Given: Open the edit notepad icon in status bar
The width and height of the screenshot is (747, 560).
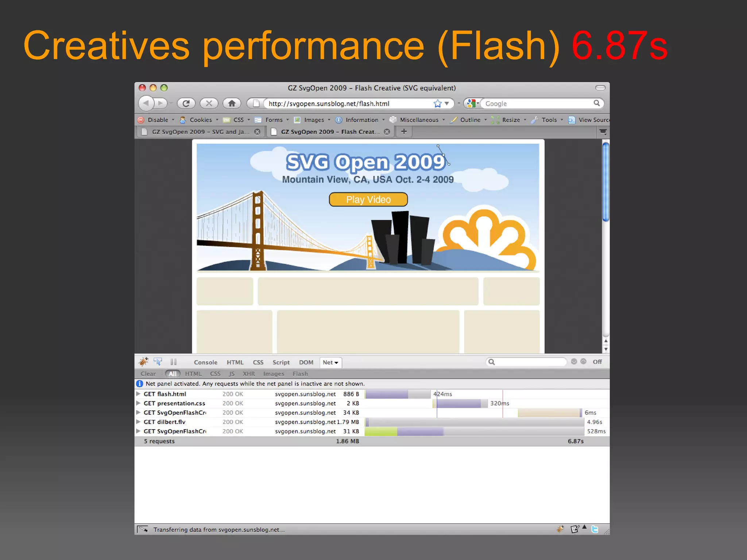Looking at the screenshot, I should tap(575, 529).
